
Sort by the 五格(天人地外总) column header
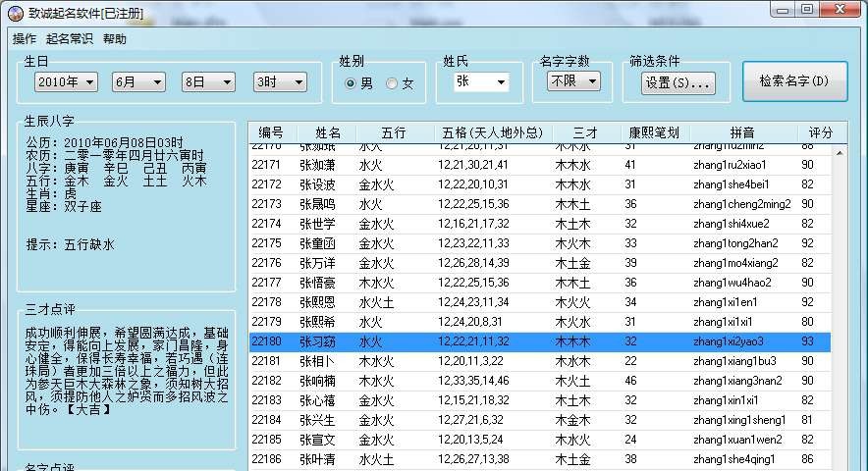(x=492, y=132)
